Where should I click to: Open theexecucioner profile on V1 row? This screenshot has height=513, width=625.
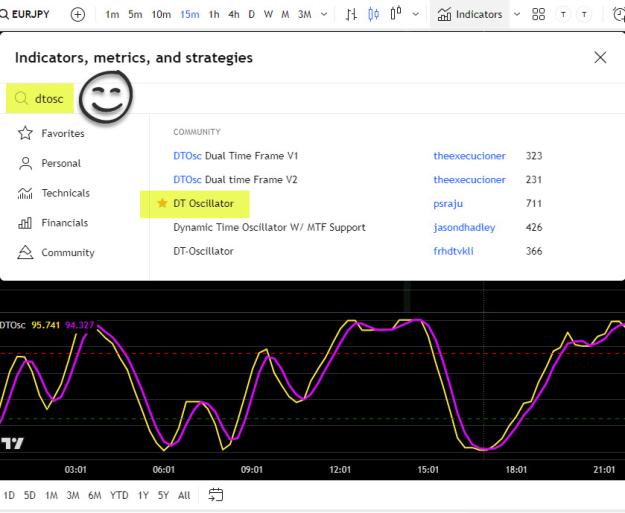469,156
